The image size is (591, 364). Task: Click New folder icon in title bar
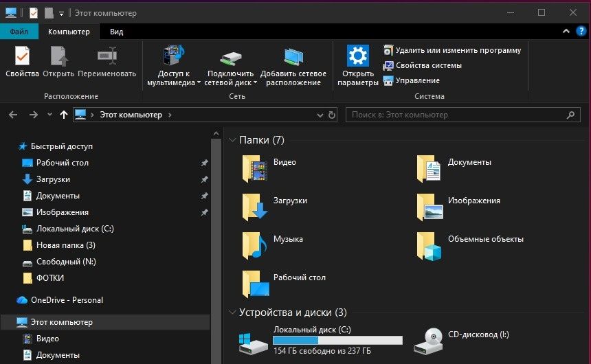tap(49, 13)
